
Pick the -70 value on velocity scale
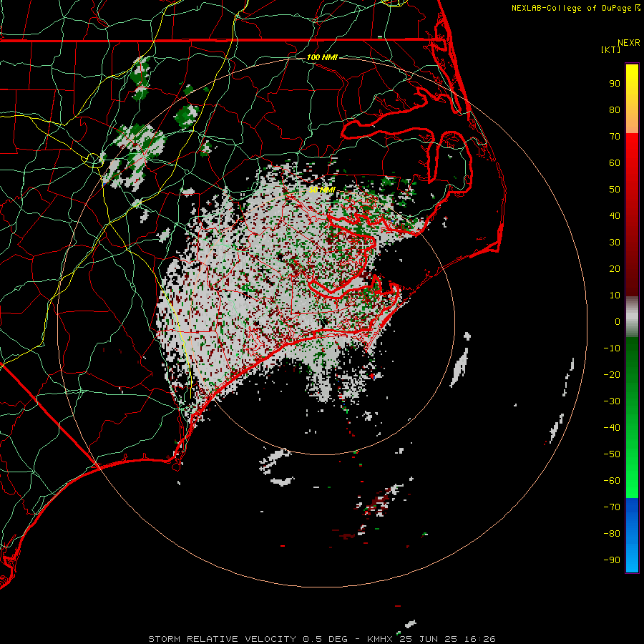pyautogui.click(x=612, y=507)
